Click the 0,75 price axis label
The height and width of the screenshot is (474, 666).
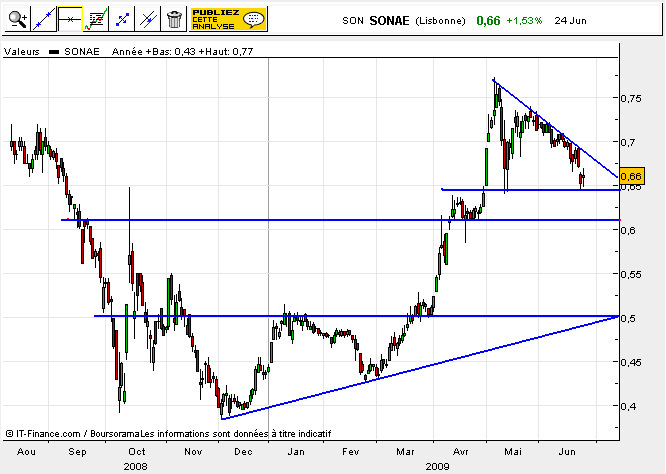coord(631,99)
